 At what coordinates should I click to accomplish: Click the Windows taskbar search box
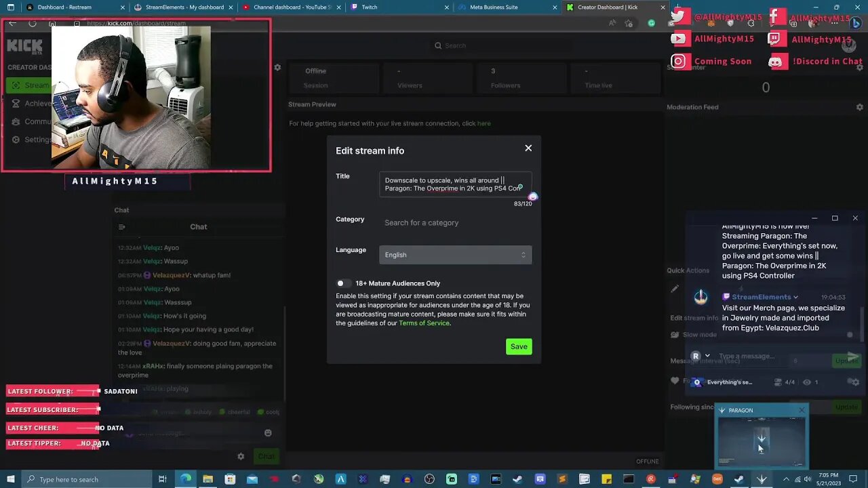click(88, 479)
